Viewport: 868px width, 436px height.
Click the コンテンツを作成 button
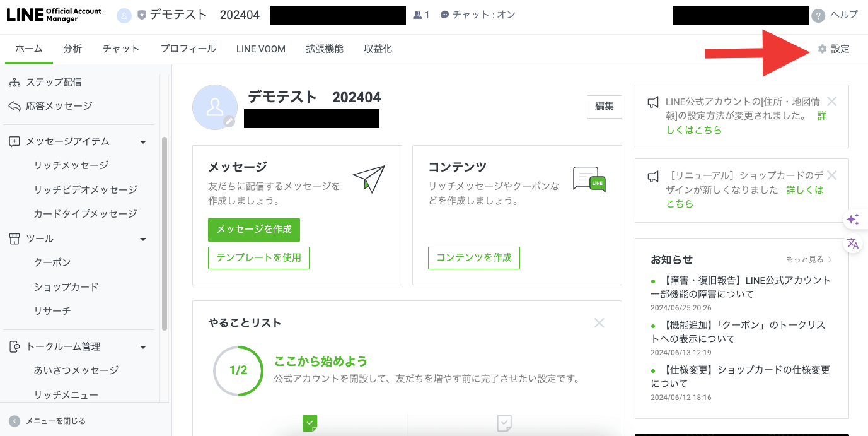[474, 258]
